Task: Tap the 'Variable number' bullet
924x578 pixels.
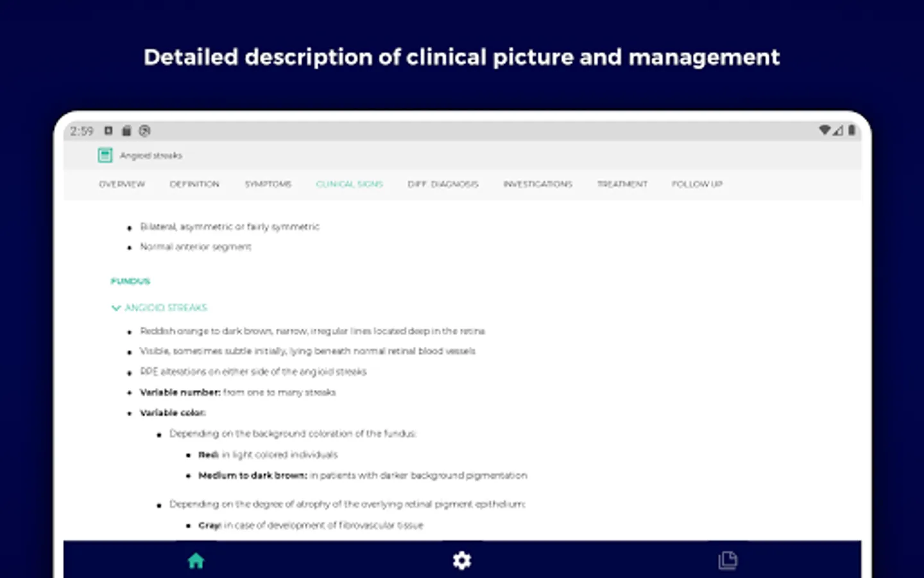Action: point(237,392)
